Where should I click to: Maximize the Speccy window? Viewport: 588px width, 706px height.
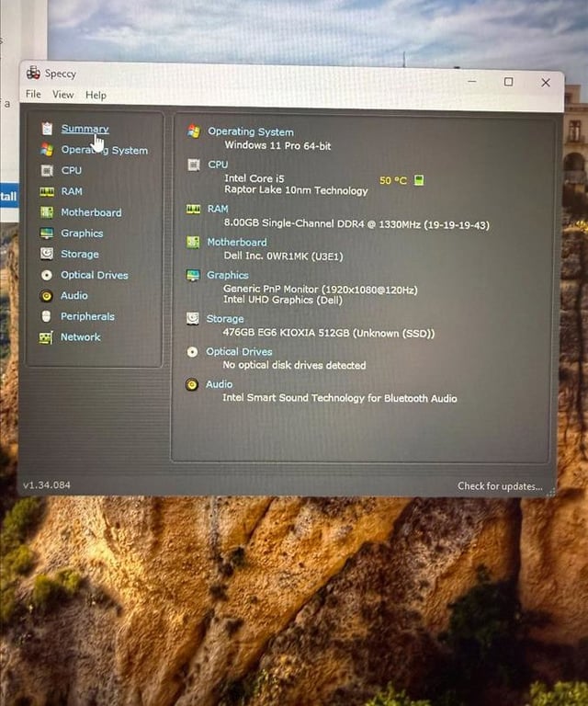pyautogui.click(x=508, y=82)
